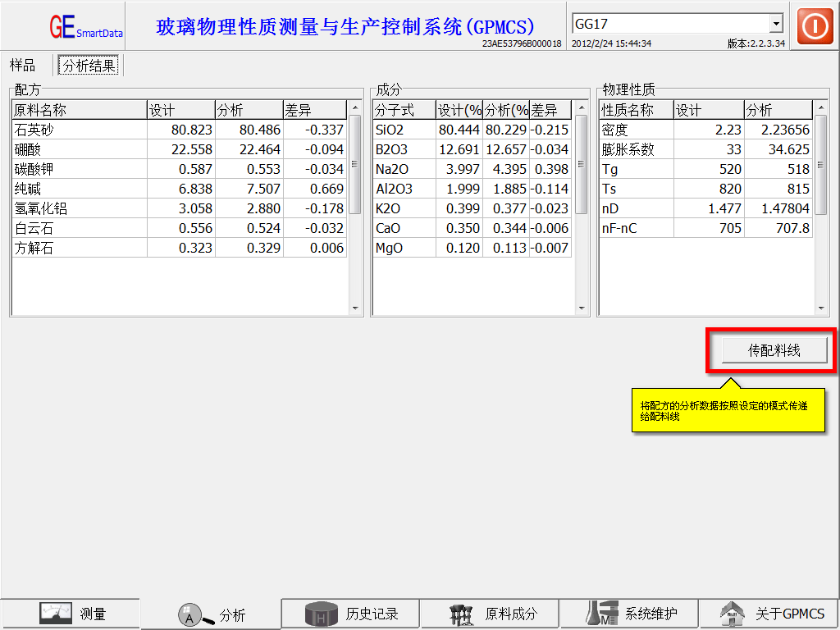Select the Ts property row
The image size is (840, 630).
point(706,189)
